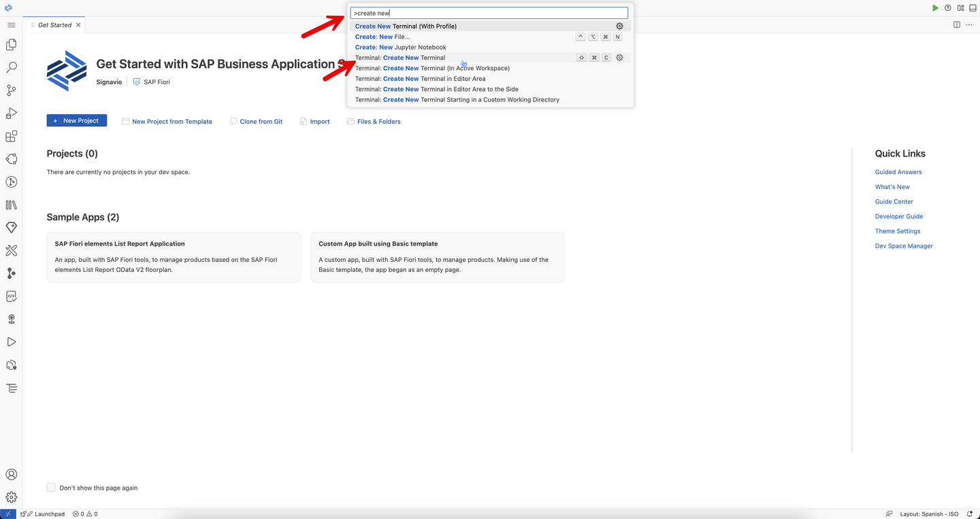Open notifications bell in status bar
This screenshot has height=519, width=980.
[x=970, y=514]
